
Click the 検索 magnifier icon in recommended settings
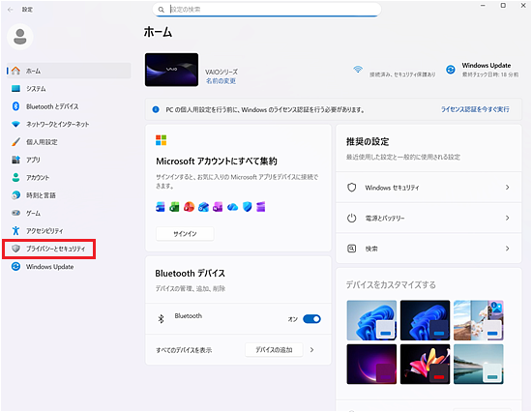point(352,249)
